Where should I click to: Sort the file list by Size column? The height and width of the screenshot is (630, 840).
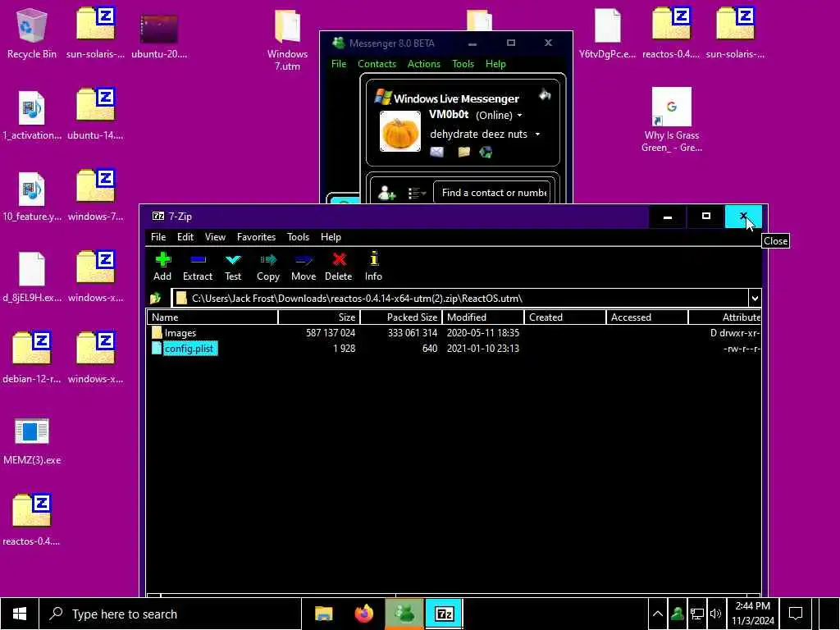click(319, 317)
